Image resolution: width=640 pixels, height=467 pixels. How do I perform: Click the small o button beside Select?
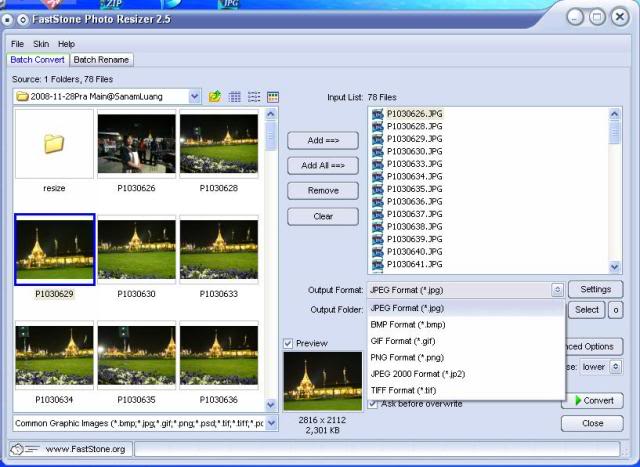click(616, 310)
